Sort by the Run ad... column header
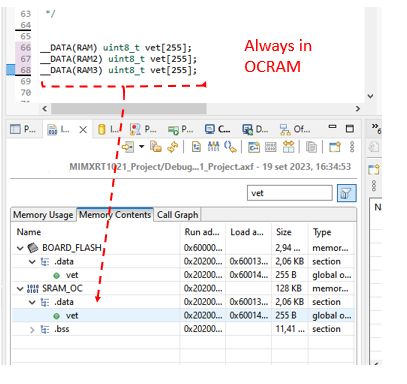This screenshot has width=407, height=384. (203, 232)
